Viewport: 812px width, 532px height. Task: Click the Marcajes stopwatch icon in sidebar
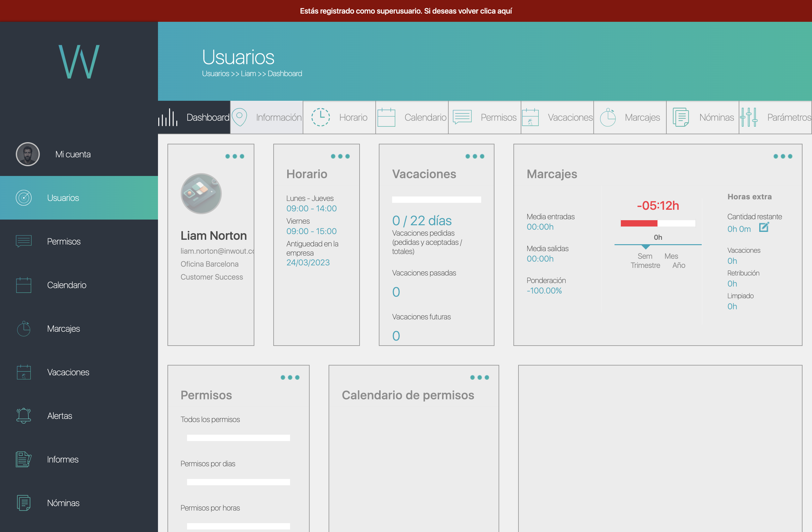pos(24,329)
